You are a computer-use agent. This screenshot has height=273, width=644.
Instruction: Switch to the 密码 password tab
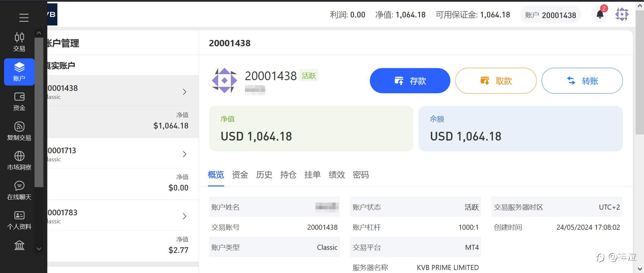point(361,175)
